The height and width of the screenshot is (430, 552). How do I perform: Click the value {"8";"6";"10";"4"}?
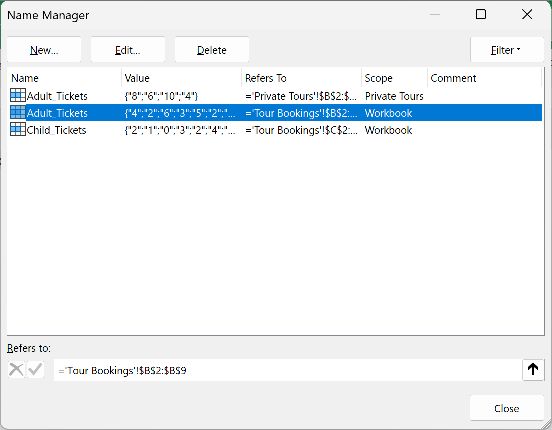(162, 96)
